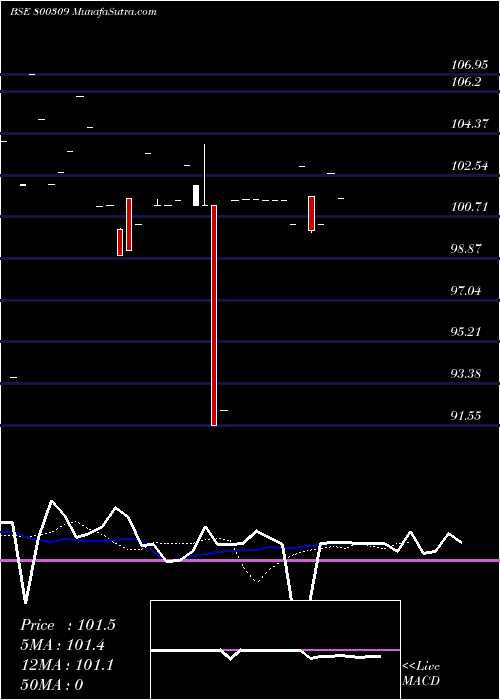Click the 104.37 price level label
This screenshot has height=700, width=500.
coord(470,124)
